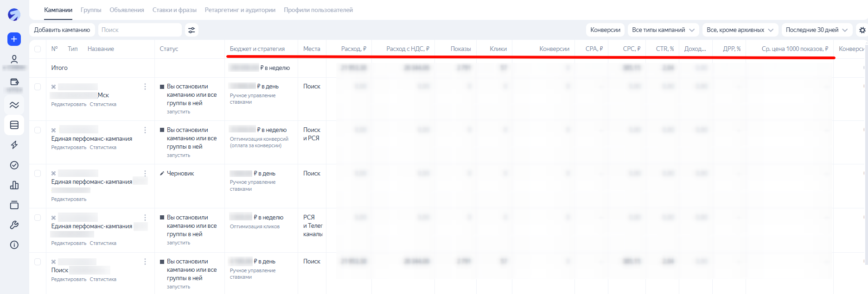Open the three-dot menu for the Мск campaign
This screenshot has width=868, height=294.
click(145, 87)
